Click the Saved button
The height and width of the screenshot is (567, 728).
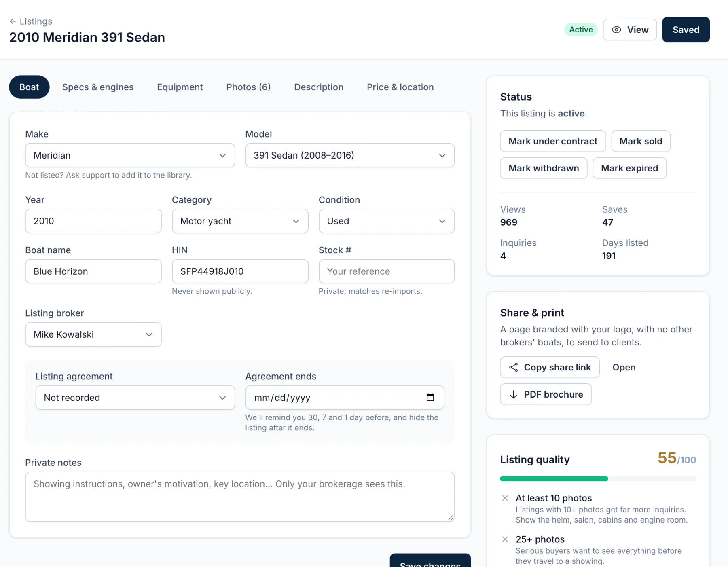click(x=686, y=30)
